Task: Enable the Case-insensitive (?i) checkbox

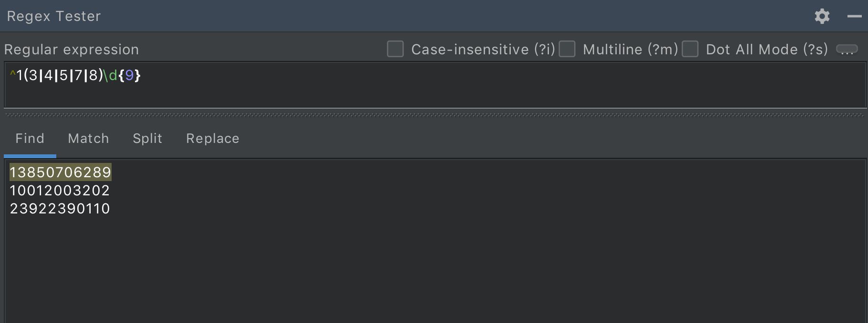Action: [395, 49]
